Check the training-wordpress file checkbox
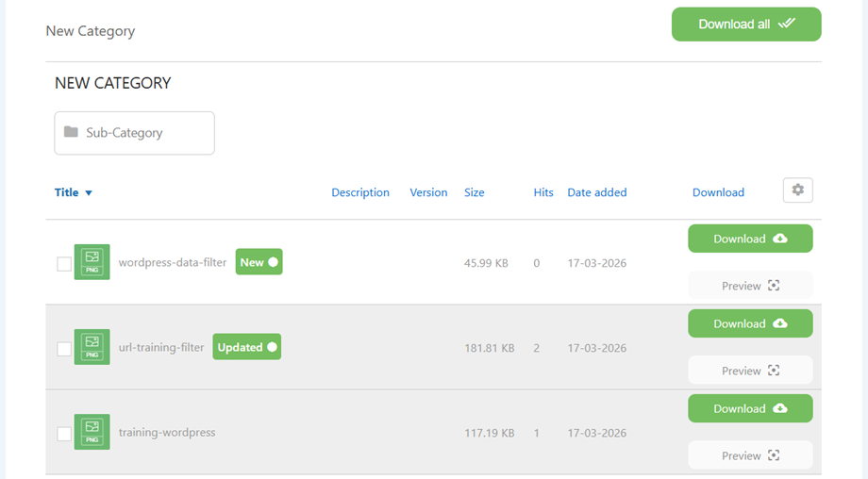Viewport: 868px width, 479px height. coord(64,434)
